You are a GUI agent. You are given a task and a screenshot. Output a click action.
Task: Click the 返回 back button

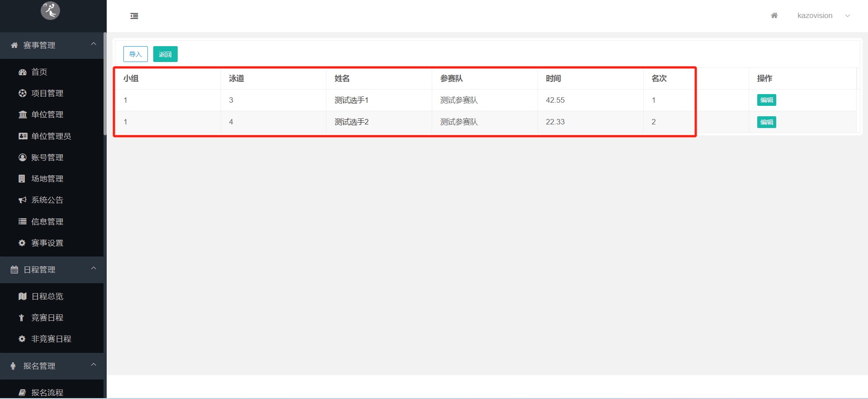(165, 54)
